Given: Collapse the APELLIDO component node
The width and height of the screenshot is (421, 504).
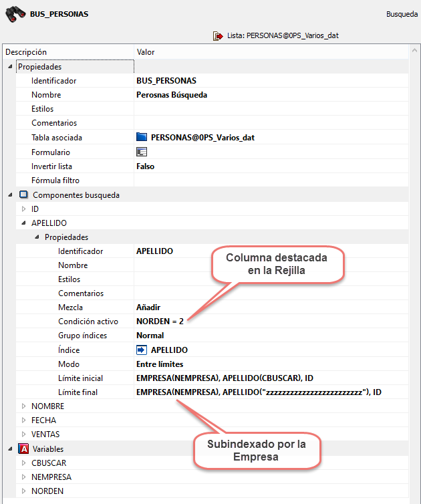Looking at the screenshot, I should 24,223.
